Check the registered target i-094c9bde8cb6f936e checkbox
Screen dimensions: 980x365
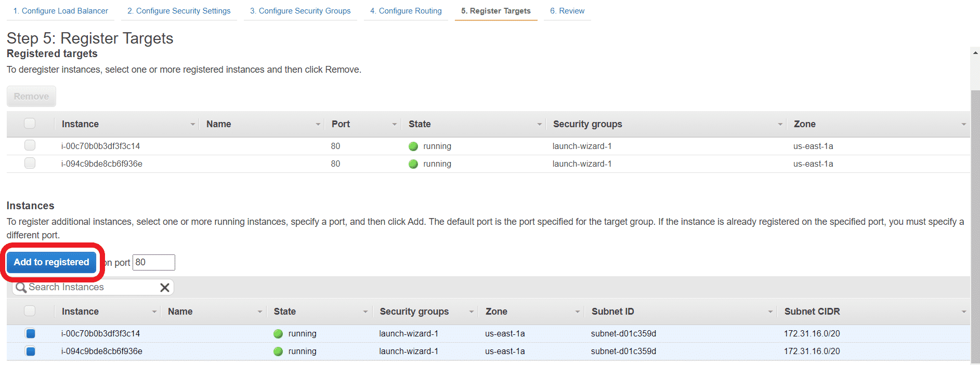point(30,163)
